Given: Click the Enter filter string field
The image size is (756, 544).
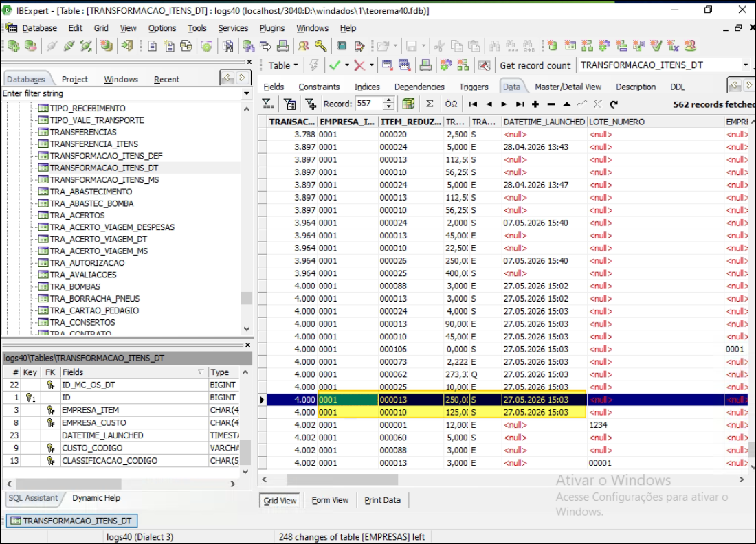Looking at the screenshot, I should click(x=122, y=93).
